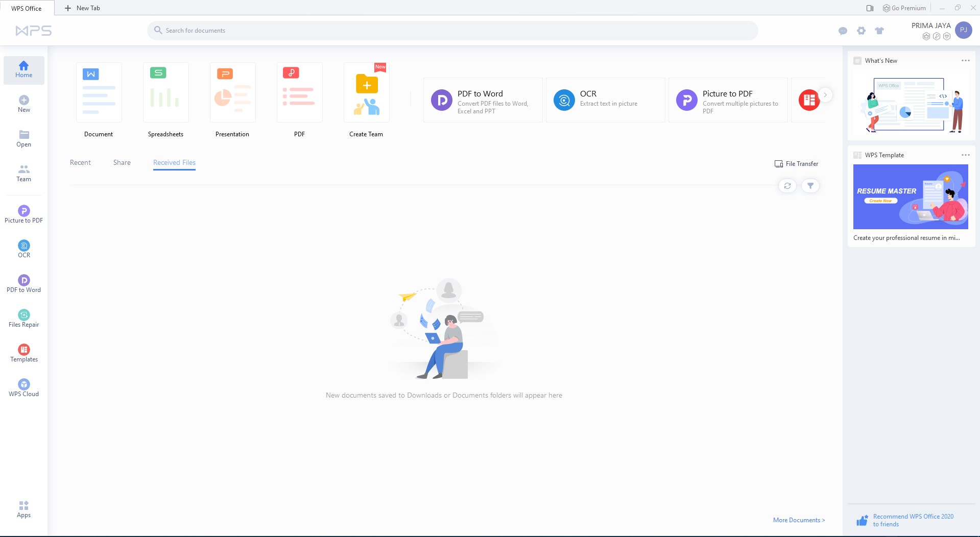980x537 pixels.
Task: Open the PJ account avatar
Action: pyautogui.click(x=964, y=30)
